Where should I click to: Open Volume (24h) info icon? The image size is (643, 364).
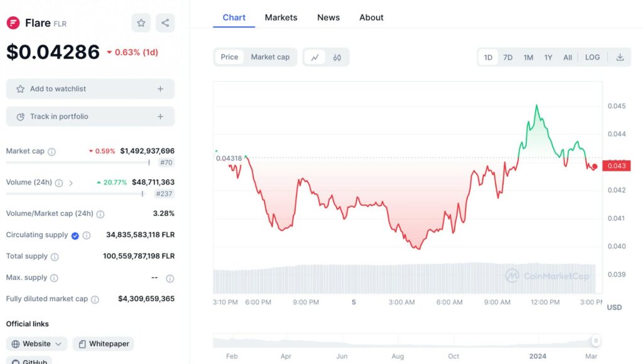[x=59, y=183]
